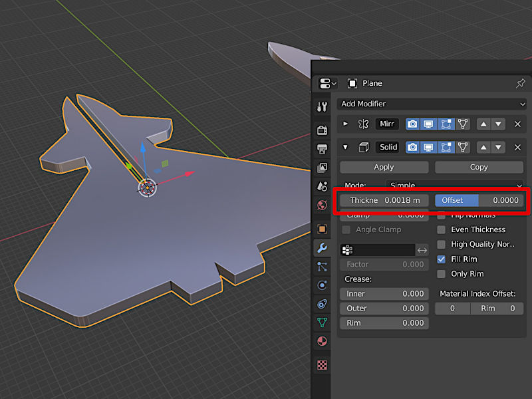The height and width of the screenshot is (399, 532).
Task: Pin the properties editor context
Action: [x=521, y=83]
